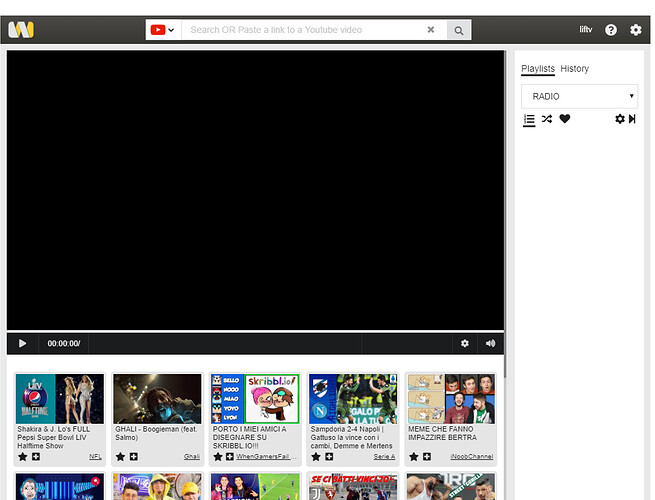Screen dimensions: 655x500
Task: Click the search magnifier button
Action: [458, 30]
